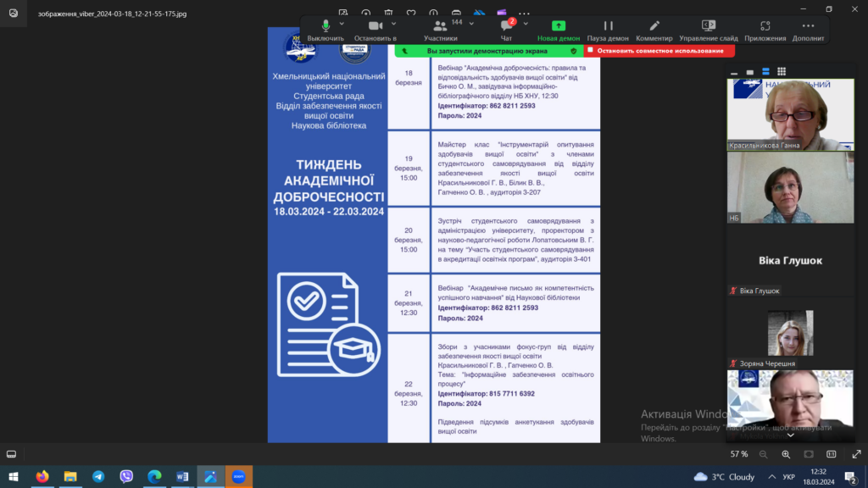Open the Комментир annotation pencil tool

[654, 26]
